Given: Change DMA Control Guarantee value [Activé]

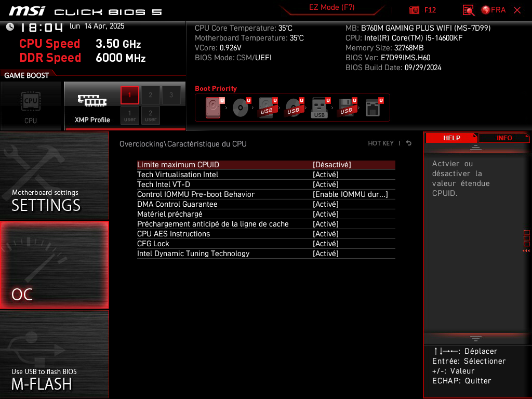Looking at the screenshot, I should [325, 204].
